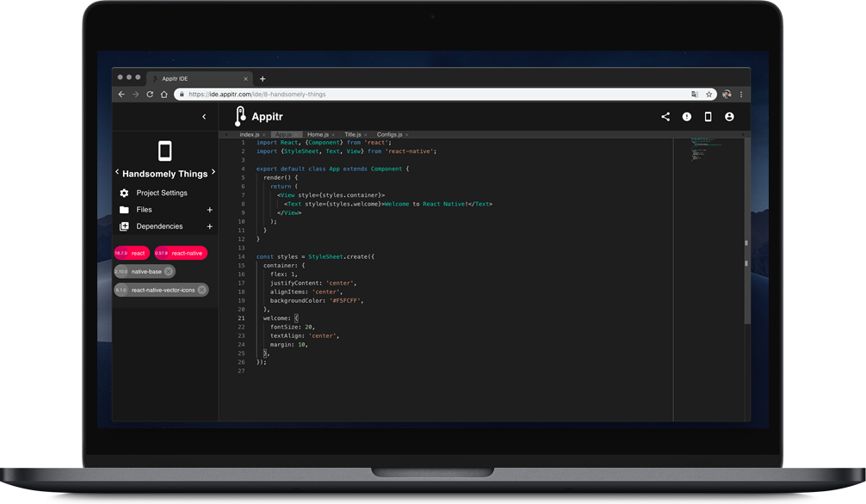866x504 pixels.
Task: Switch to the Home.js tab
Action: point(318,135)
